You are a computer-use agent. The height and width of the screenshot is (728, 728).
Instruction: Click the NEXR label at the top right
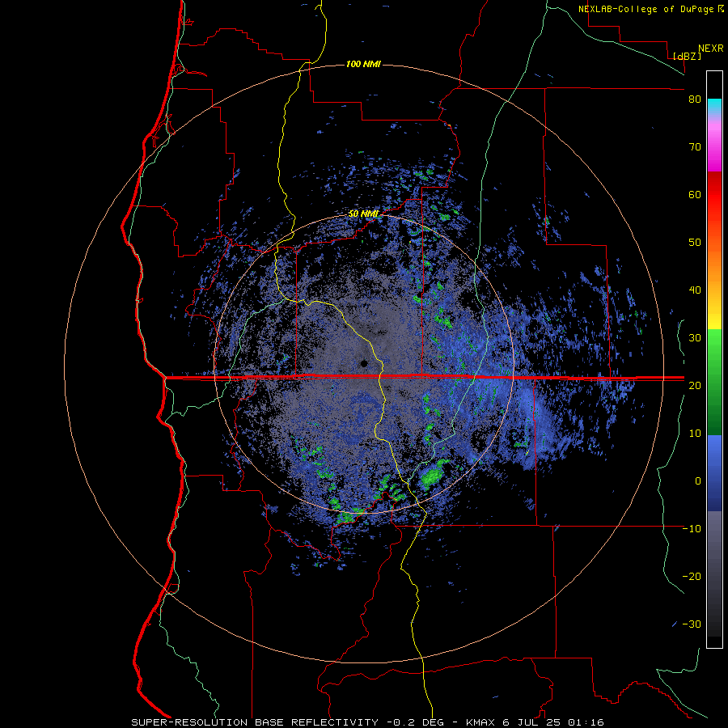point(710,48)
